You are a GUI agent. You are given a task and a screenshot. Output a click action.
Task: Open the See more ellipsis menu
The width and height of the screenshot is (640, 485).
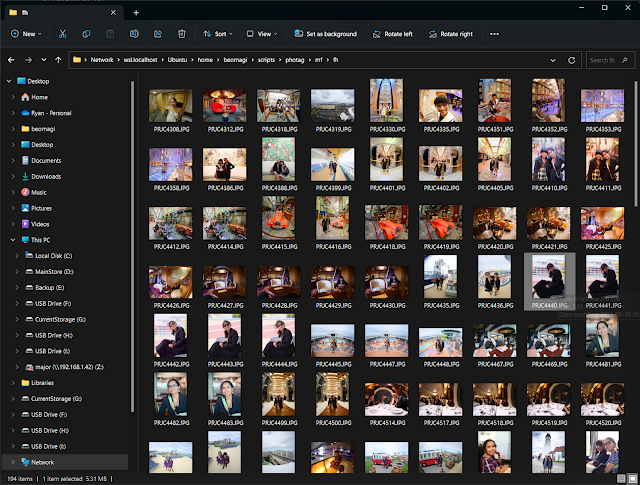click(x=494, y=34)
